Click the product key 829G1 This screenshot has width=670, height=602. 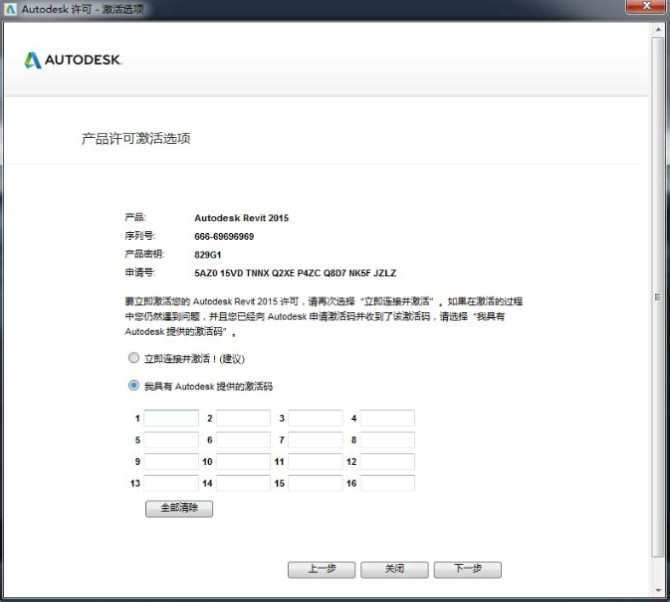[x=208, y=255]
